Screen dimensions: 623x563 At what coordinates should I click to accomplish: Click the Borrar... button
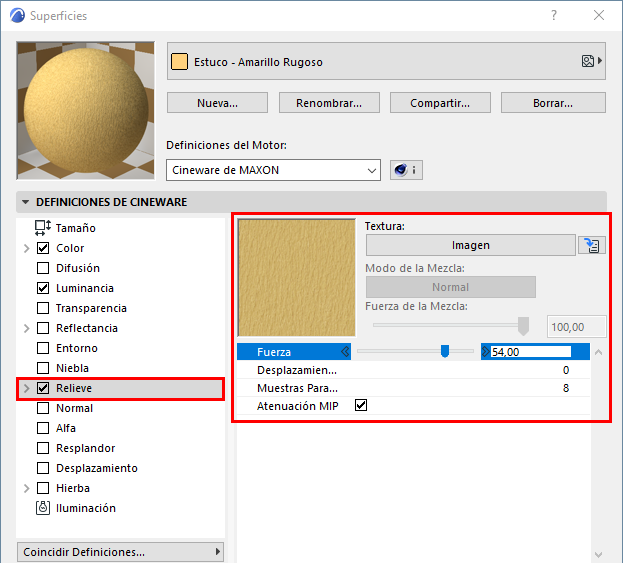(553, 103)
